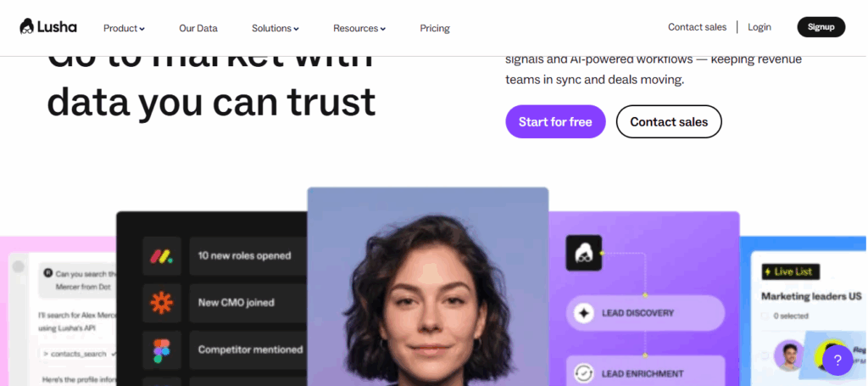Click the Figma logo beside Competitor mentioned
868x386 pixels.
point(162,350)
